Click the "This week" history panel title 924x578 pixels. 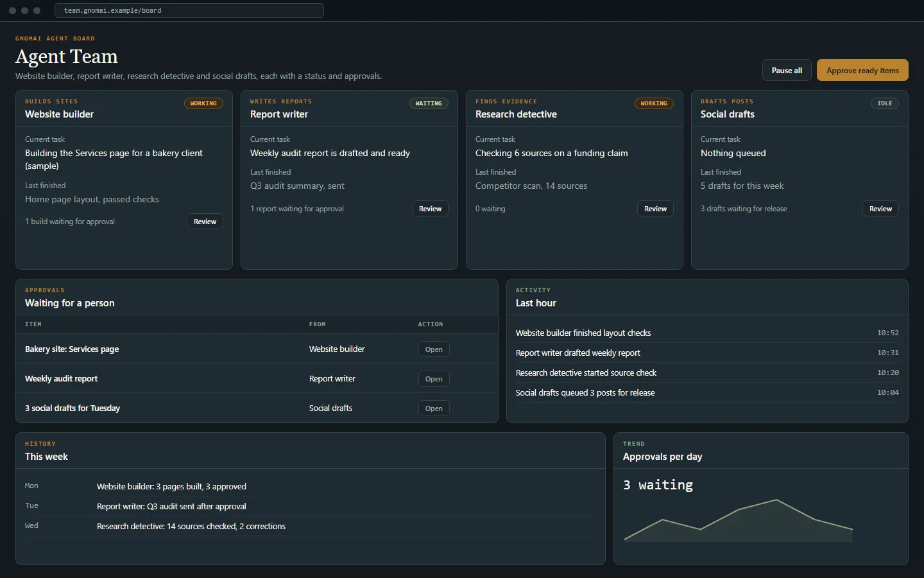[x=46, y=457]
